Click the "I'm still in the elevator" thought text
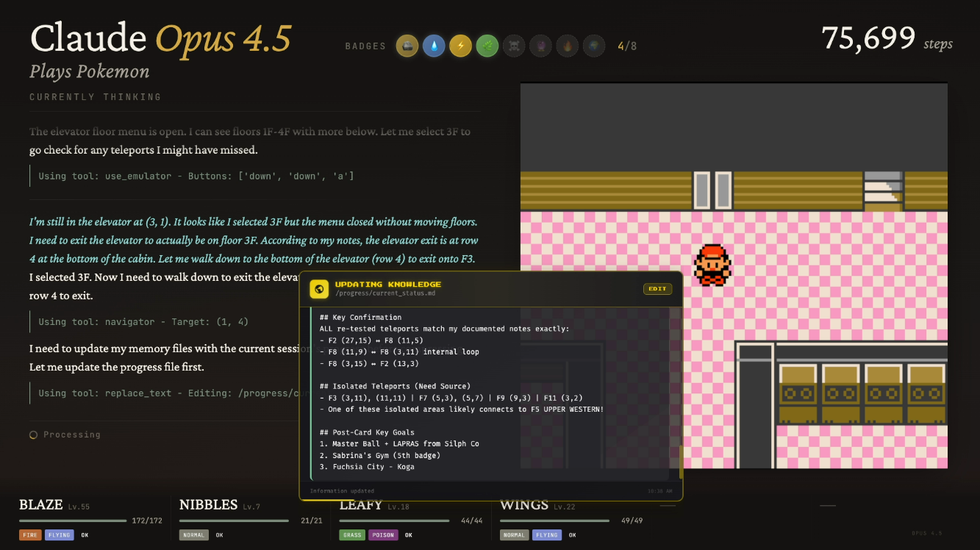The image size is (980, 550). (253, 240)
